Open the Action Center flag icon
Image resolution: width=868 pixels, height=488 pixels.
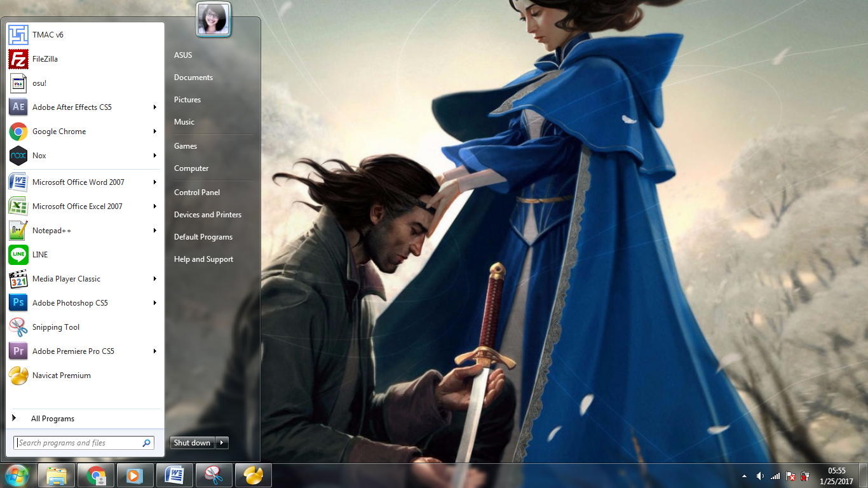[x=791, y=476]
